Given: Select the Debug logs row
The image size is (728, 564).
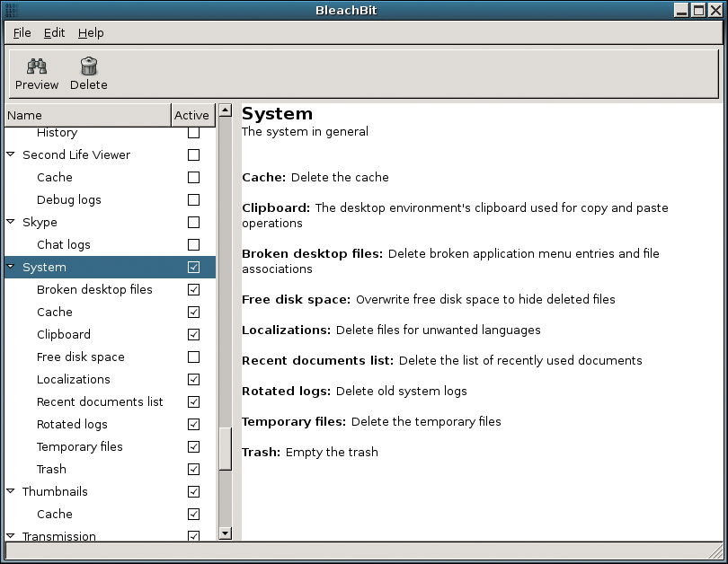Looking at the screenshot, I should click(110, 200).
